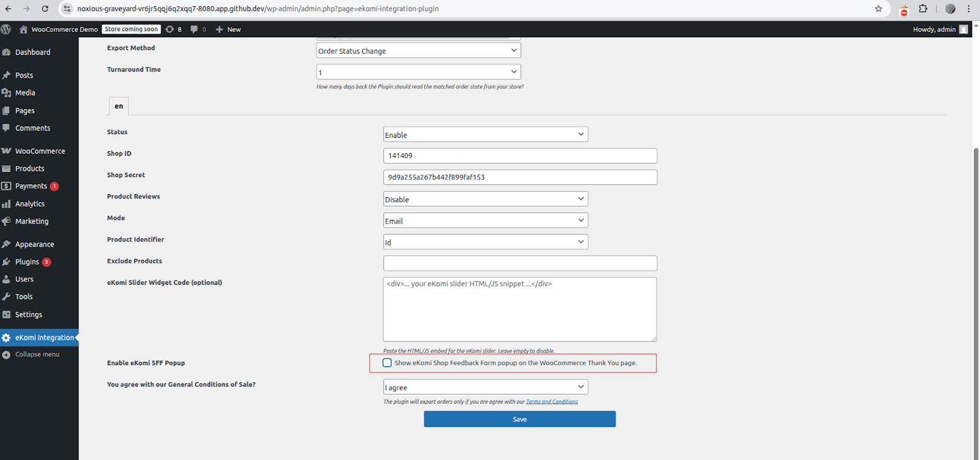Viewport: 980px width, 460px height.
Task: Reload the page using browser refresh icon
Action: click(45, 9)
